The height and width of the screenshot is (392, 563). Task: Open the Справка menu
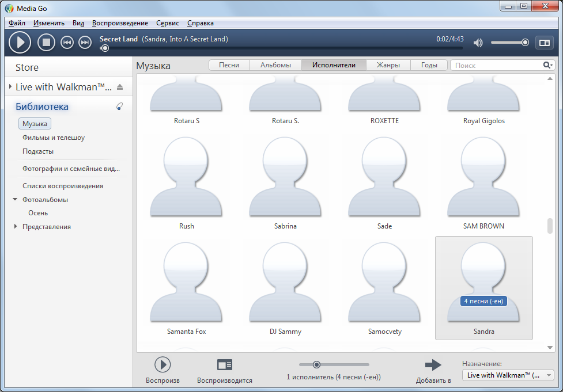point(201,23)
